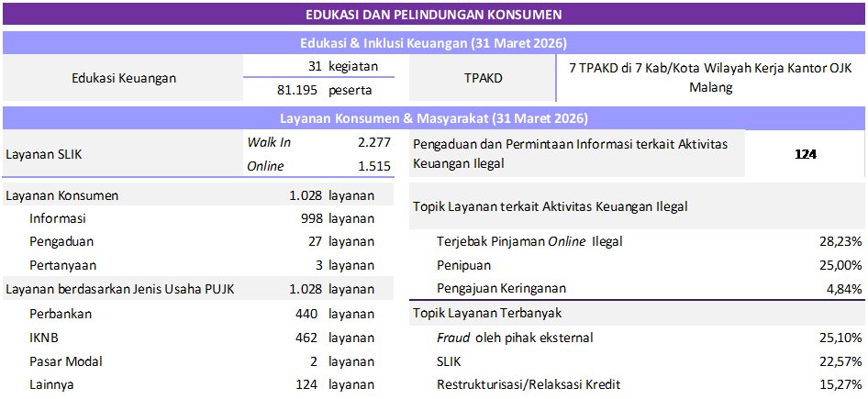Image resolution: width=868 pixels, height=399 pixels.
Task: Select the 'Fraud oleh pihak eksternal' row label
Action: [x=515, y=338]
